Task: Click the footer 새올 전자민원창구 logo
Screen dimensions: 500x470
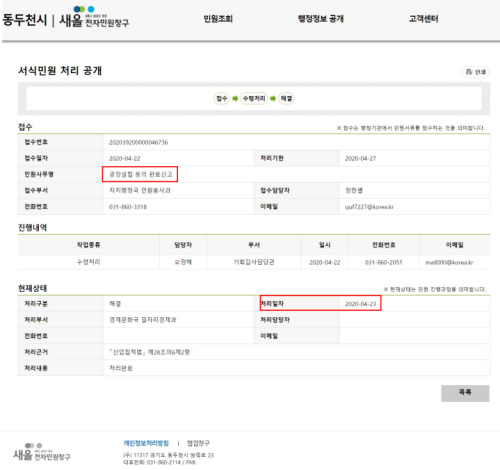Action: pyautogui.click(x=42, y=452)
